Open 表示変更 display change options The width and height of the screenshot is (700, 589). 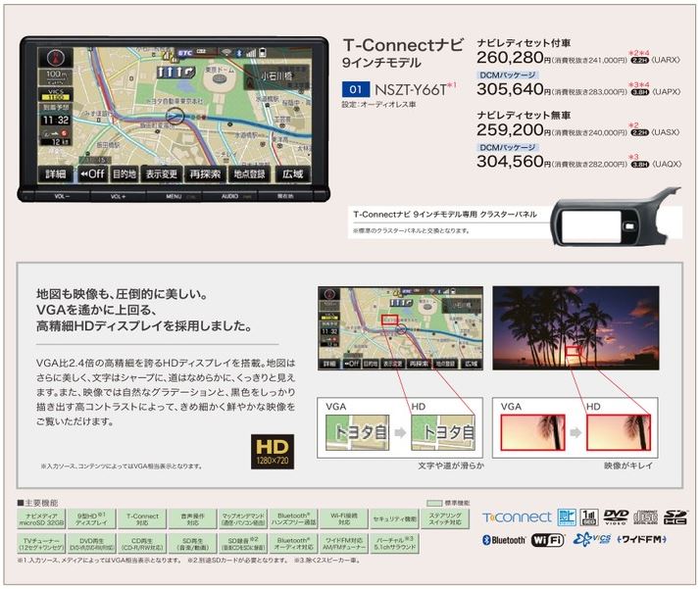coord(162,174)
